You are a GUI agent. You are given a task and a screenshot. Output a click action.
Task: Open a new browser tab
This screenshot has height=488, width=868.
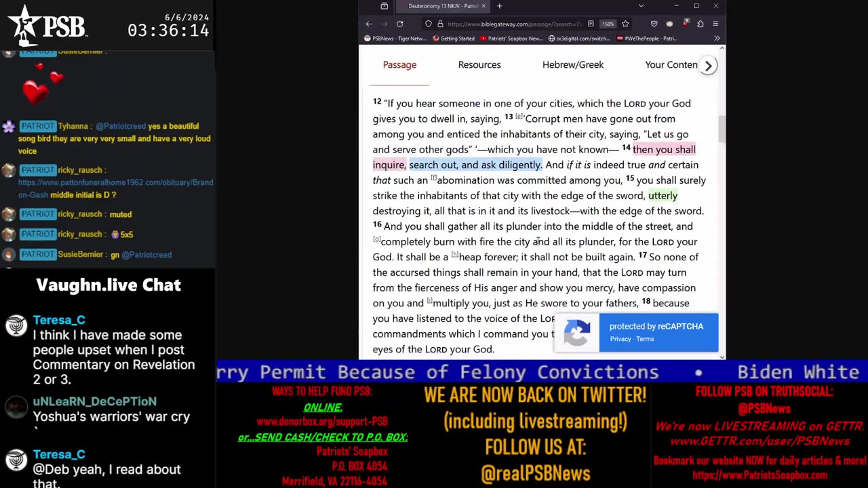[x=499, y=6]
